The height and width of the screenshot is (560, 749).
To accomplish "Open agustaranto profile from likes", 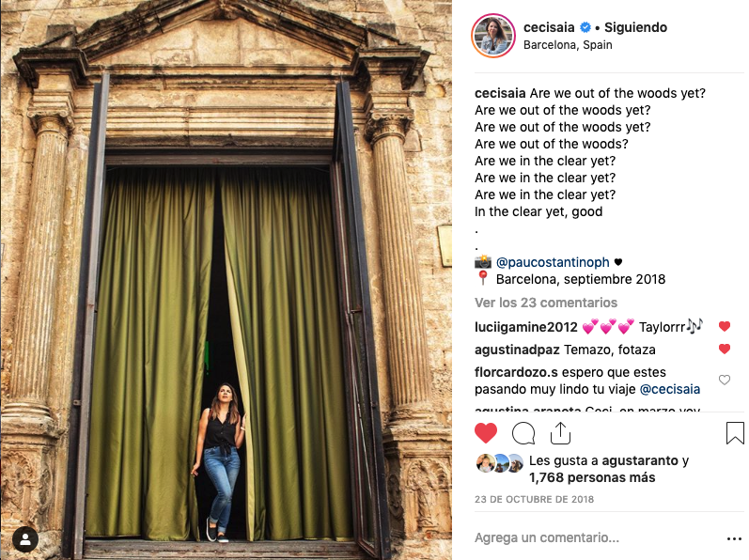I will click(x=640, y=460).
